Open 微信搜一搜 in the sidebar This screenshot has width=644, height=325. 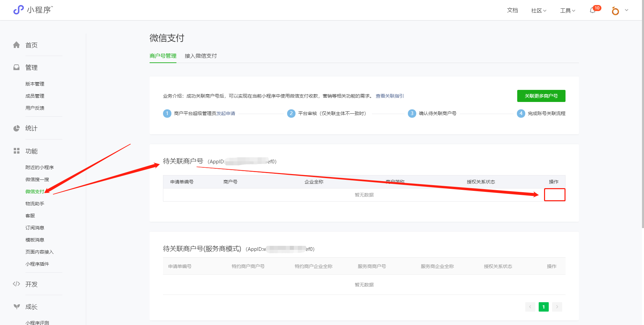point(37,179)
